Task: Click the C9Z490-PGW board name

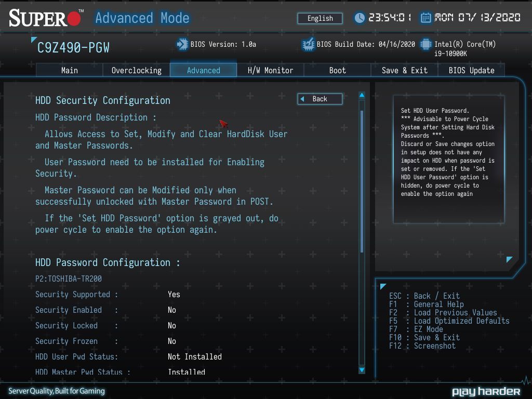Action: tap(73, 48)
